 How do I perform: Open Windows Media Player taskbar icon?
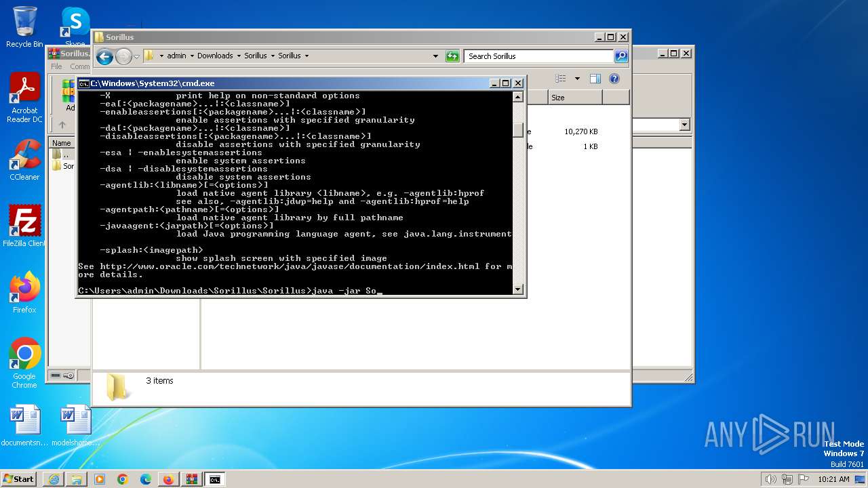(100, 479)
